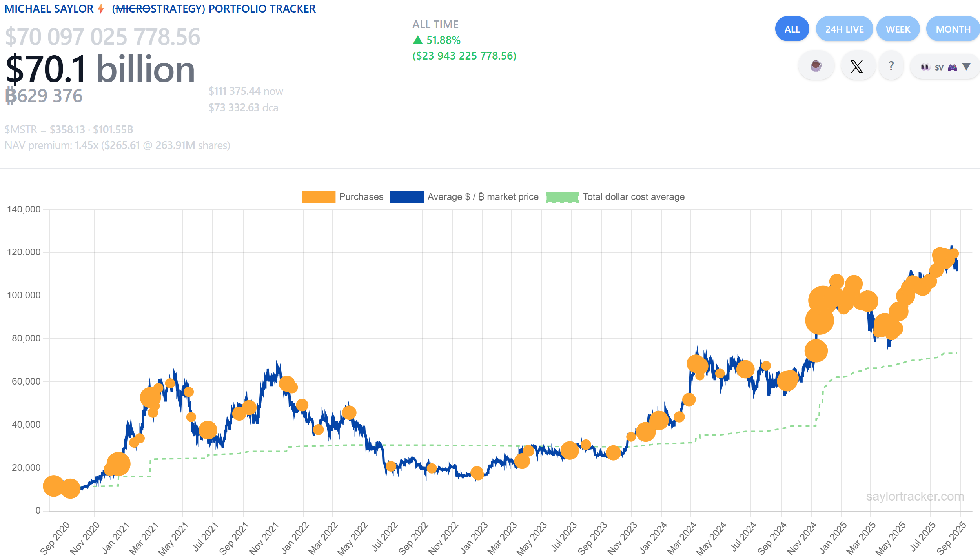Switch to the 24H LIVE view

pyautogui.click(x=844, y=29)
